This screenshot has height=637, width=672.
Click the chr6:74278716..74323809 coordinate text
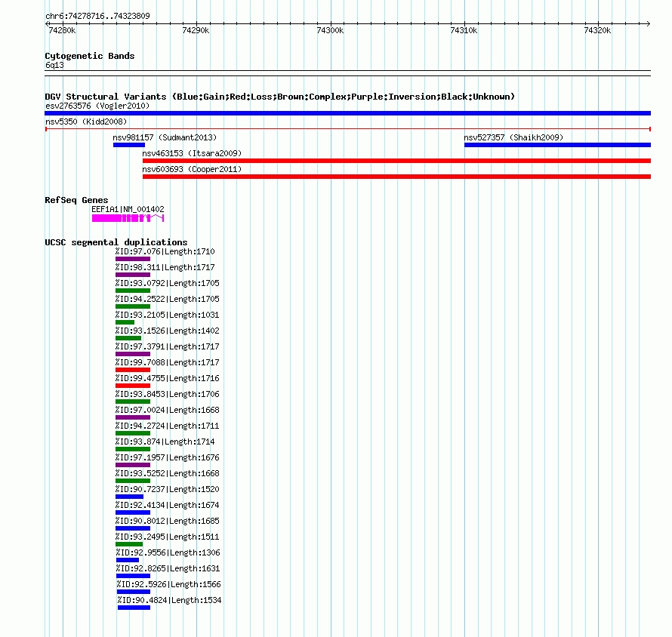(97, 16)
